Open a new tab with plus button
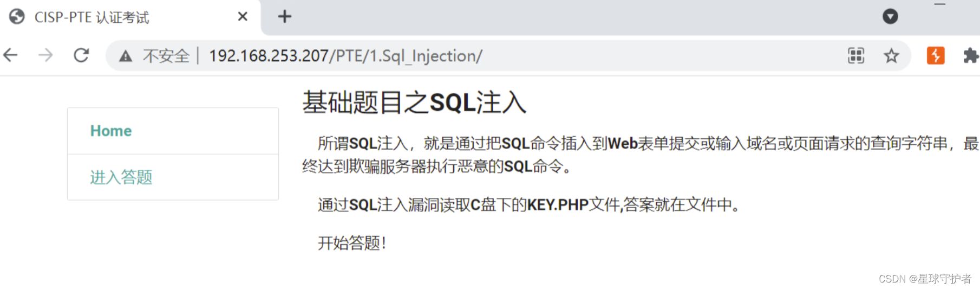Screen dimensions: 980x289 click(285, 17)
